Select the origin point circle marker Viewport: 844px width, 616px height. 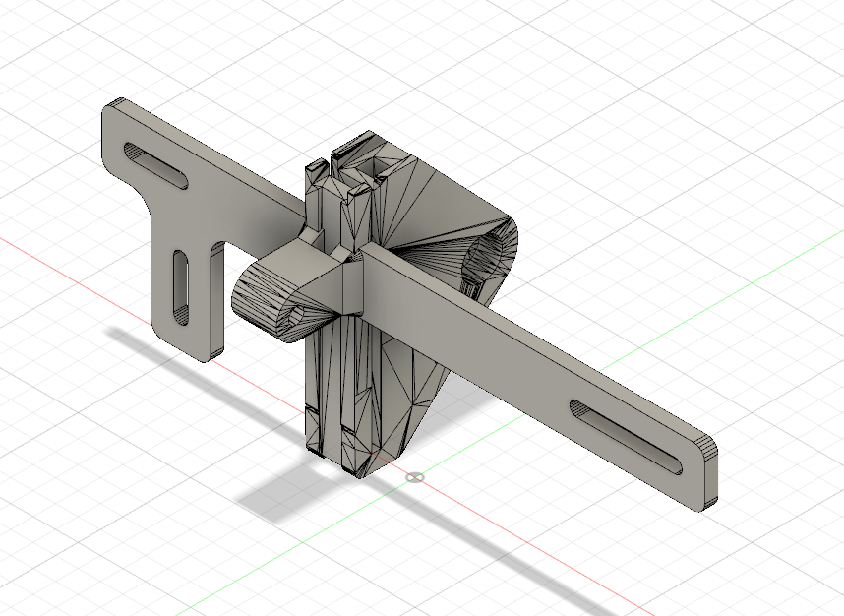[x=414, y=477]
